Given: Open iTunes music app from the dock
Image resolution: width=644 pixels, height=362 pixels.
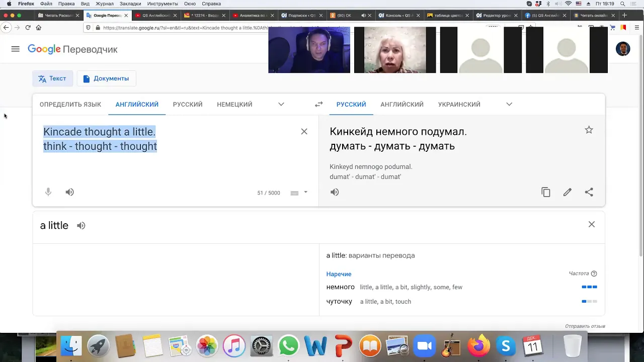Looking at the screenshot, I should coord(234,346).
